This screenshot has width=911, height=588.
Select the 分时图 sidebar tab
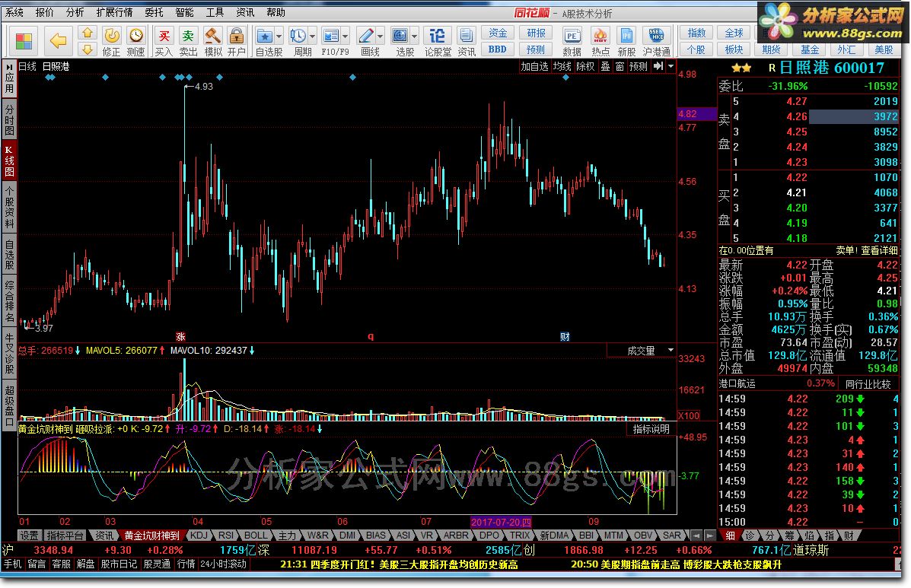[x=9, y=119]
